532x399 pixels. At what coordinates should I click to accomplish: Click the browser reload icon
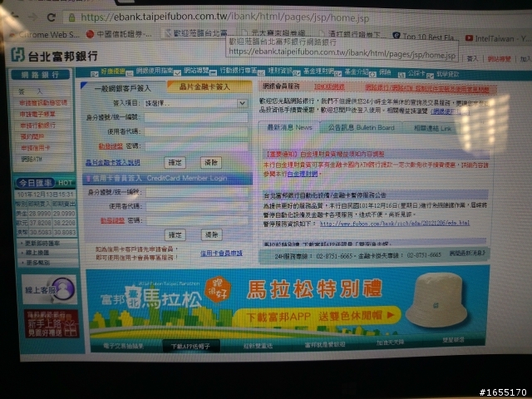click(52, 17)
